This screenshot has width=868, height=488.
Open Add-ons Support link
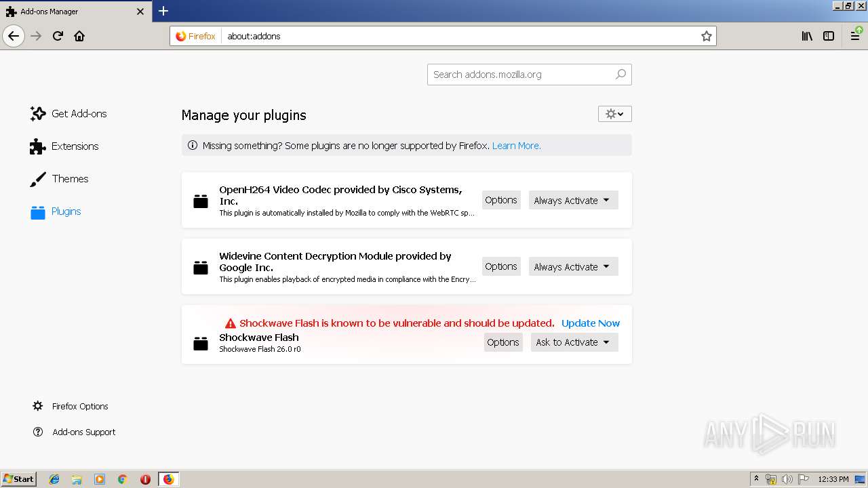click(74, 432)
